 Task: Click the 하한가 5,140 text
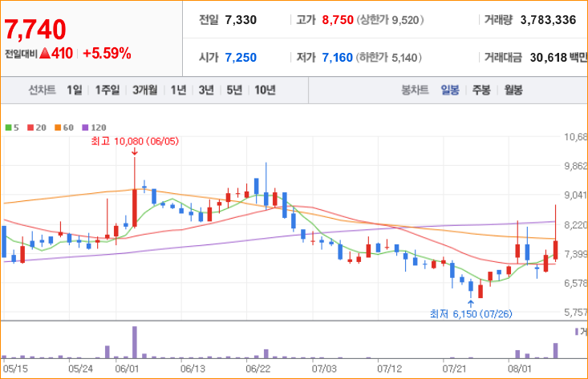click(x=389, y=58)
